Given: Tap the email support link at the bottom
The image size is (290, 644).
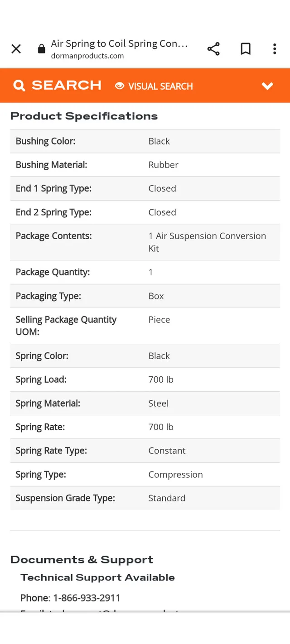Looking at the screenshot, I should click(x=91, y=614).
